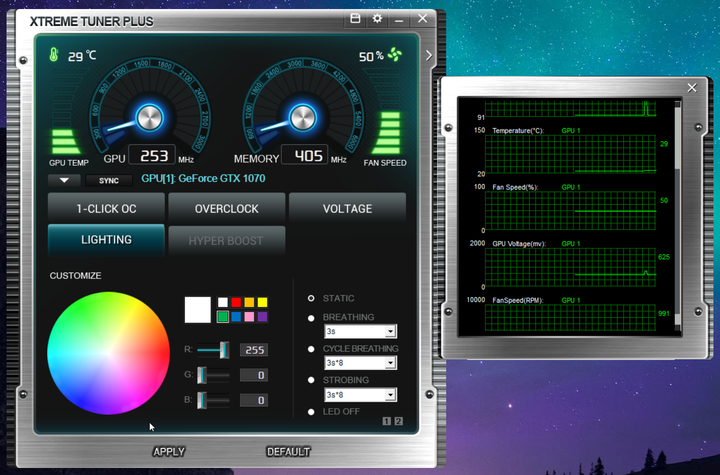Choose the green color swatch
Screen dimensions: 720x475
[x=223, y=317]
